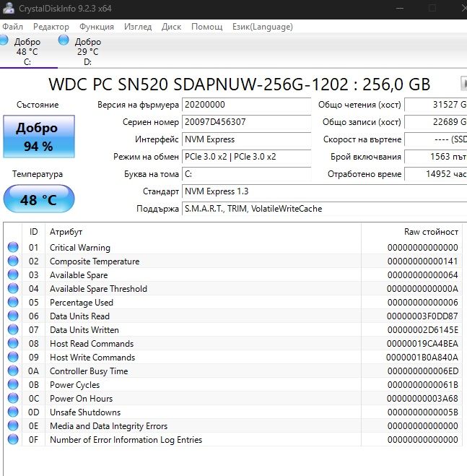This screenshot has width=467, height=476.
Task: Open the Диск menu
Action: point(171,27)
